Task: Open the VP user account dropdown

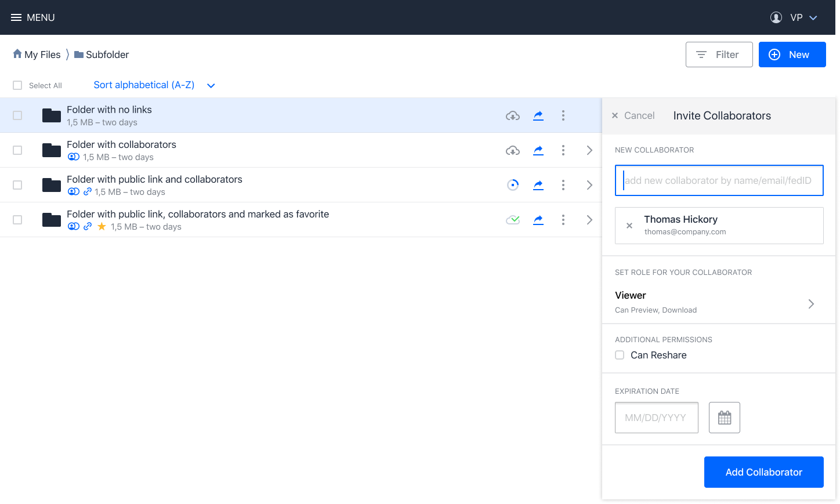Action: (803, 17)
